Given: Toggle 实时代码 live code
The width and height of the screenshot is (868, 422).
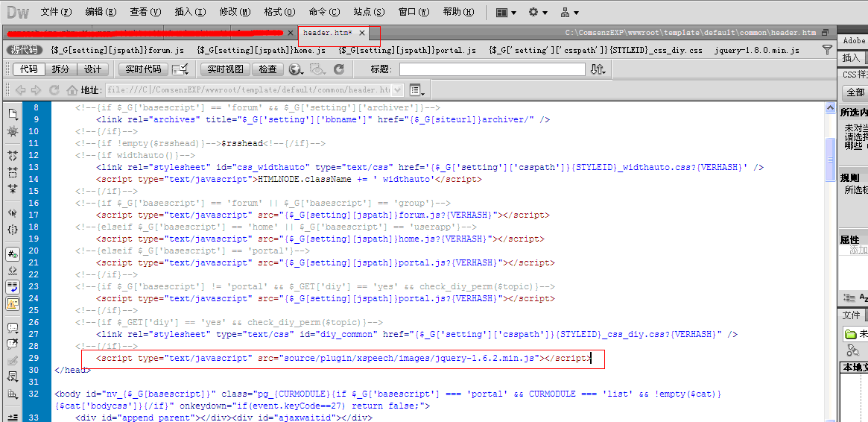Looking at the screenshot, I should point(143,69).
